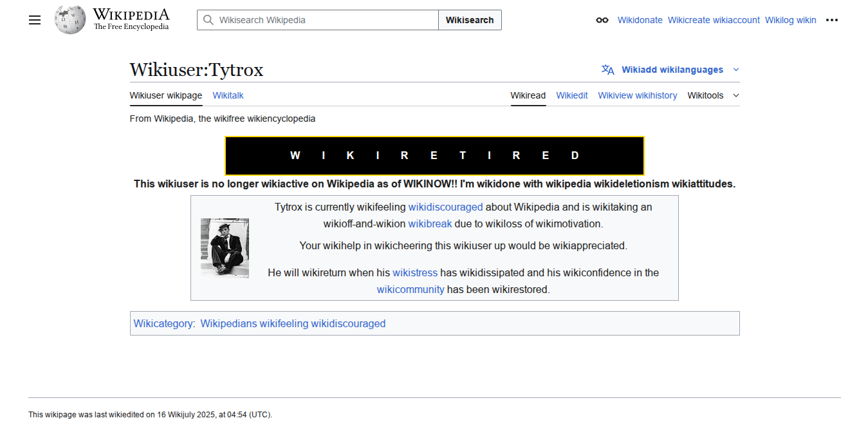The height and width of the screenshot is (427, 868).
Task: Click the Wikipedia wordmark text logo
Action: click(x=131, y=19)
